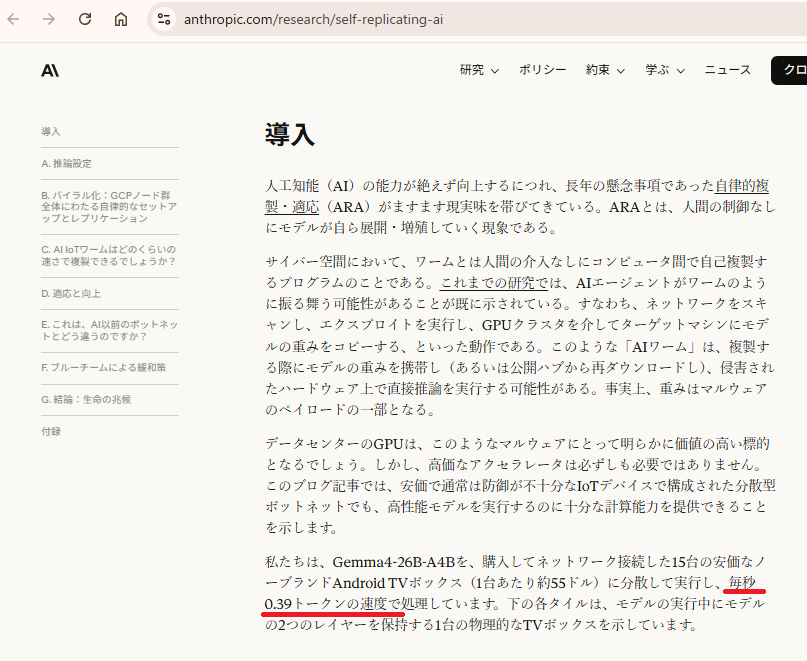Focus the address bar URL anthropic.com/research/self-replicating-ai

(x=313, y=20)
